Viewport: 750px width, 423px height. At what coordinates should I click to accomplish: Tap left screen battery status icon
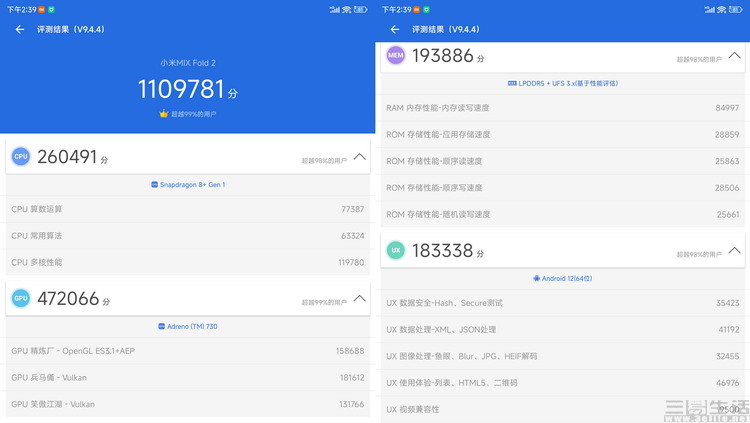click(x=361, y=10)
